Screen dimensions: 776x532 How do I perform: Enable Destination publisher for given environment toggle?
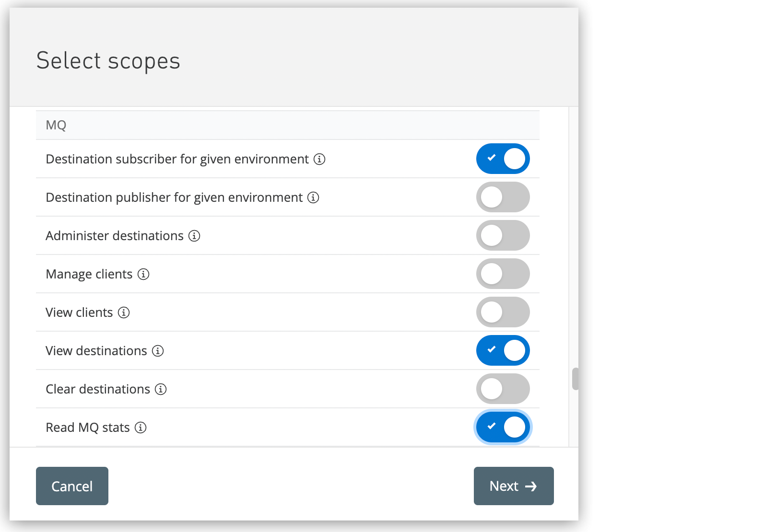(503, 197)
